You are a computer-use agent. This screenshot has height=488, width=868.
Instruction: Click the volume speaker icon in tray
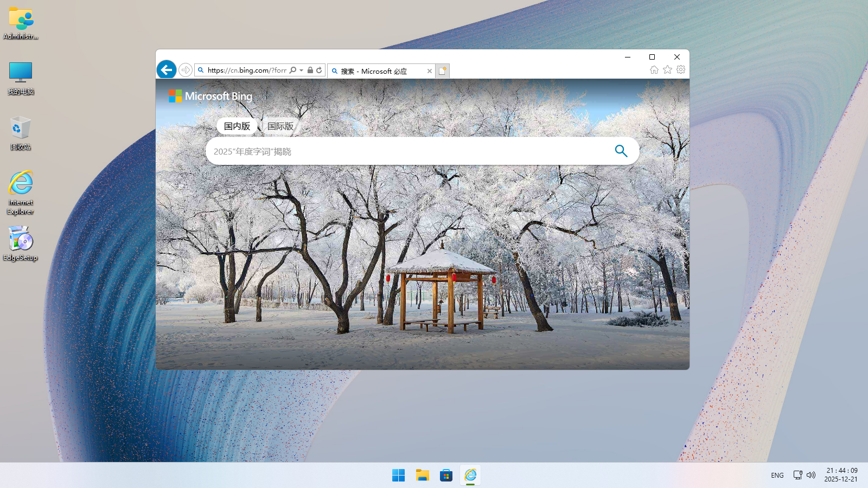[811, 475]
